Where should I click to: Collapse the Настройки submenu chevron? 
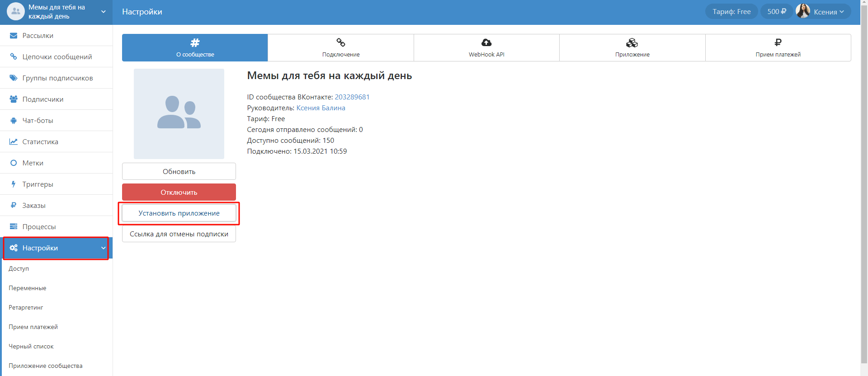[104, 248]
